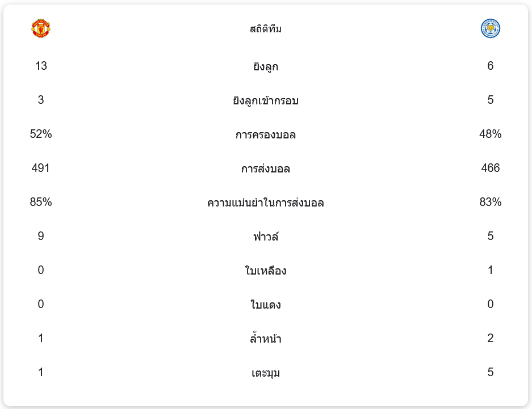Click the Leicester City club crest
The image size is (532, 409).
[490, 28]
